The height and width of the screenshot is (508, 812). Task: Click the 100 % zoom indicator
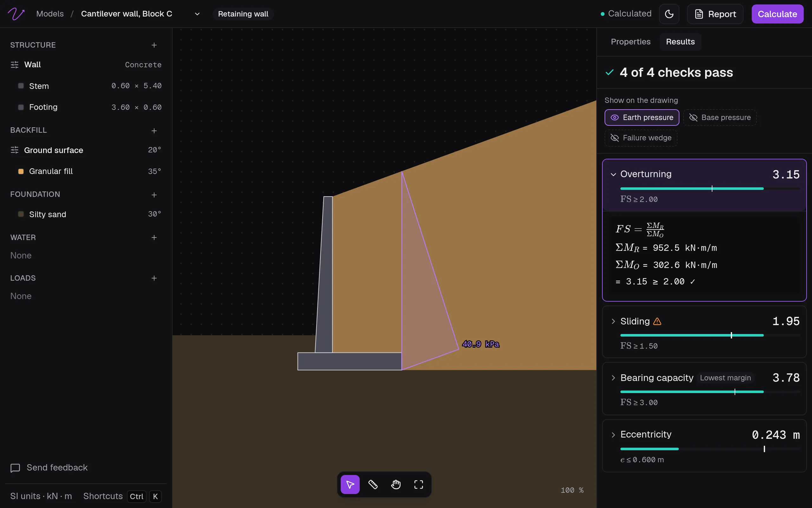pyautogui.click(x=572, y=490)
